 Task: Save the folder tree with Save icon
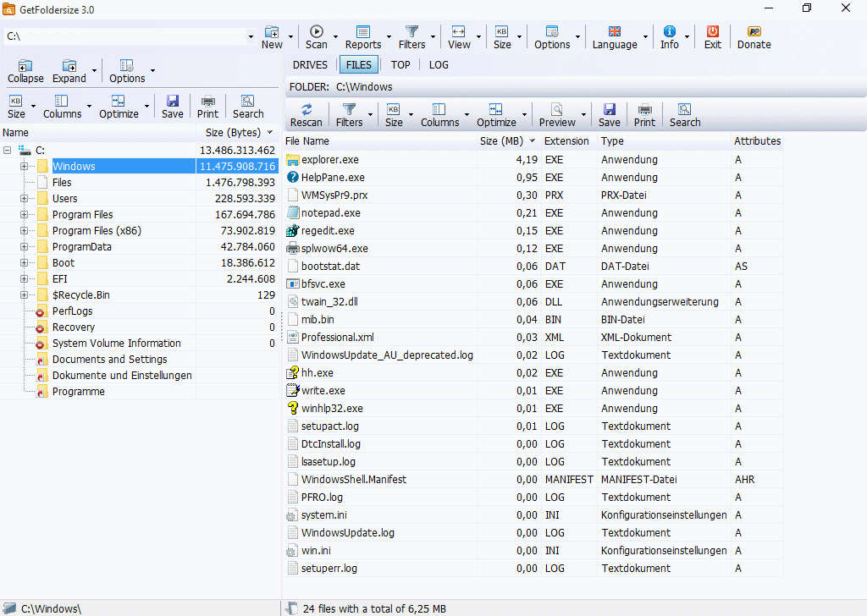pos(173,101)
